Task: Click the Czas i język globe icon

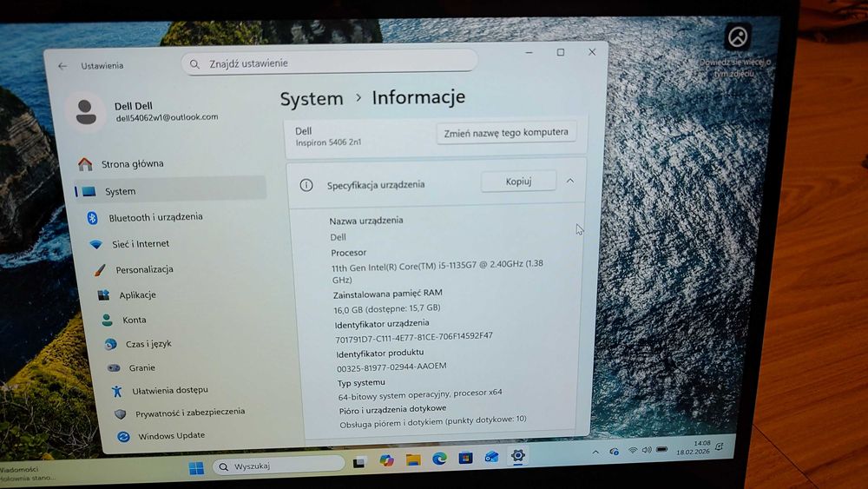Action: click(x=111, y=344)
